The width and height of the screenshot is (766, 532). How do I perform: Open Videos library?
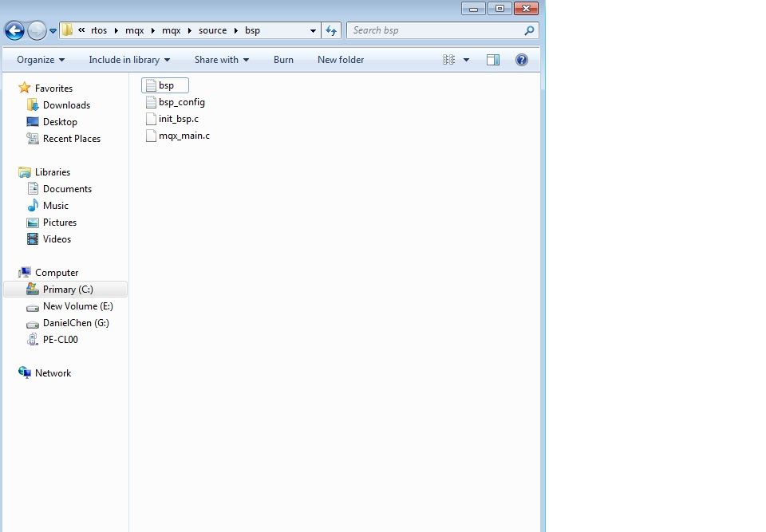pyautogui.click(x=57, y=239)
